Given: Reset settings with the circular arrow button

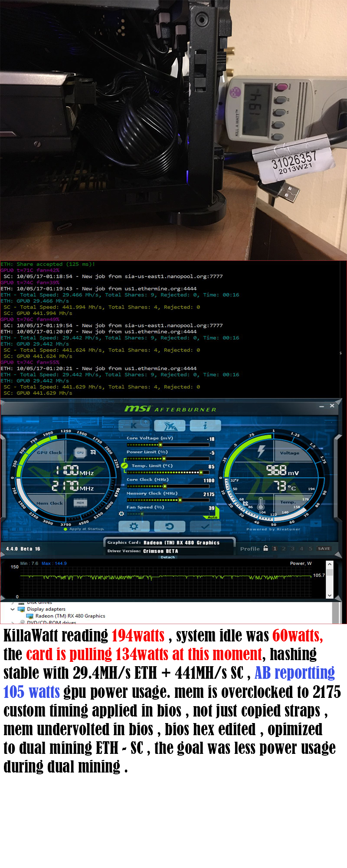Looking at the screenshot, I should [170, 526].
